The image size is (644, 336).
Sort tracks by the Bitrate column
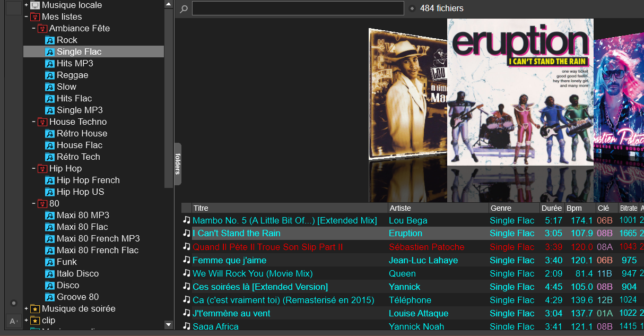click(x=629, y=208)
